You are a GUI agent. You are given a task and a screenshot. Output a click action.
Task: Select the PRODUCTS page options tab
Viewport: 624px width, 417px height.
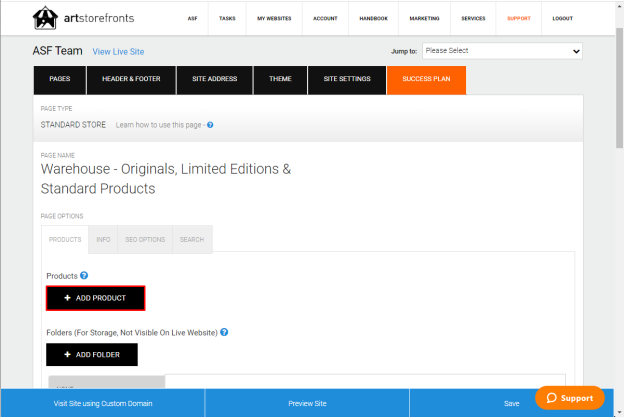point(65,239)
